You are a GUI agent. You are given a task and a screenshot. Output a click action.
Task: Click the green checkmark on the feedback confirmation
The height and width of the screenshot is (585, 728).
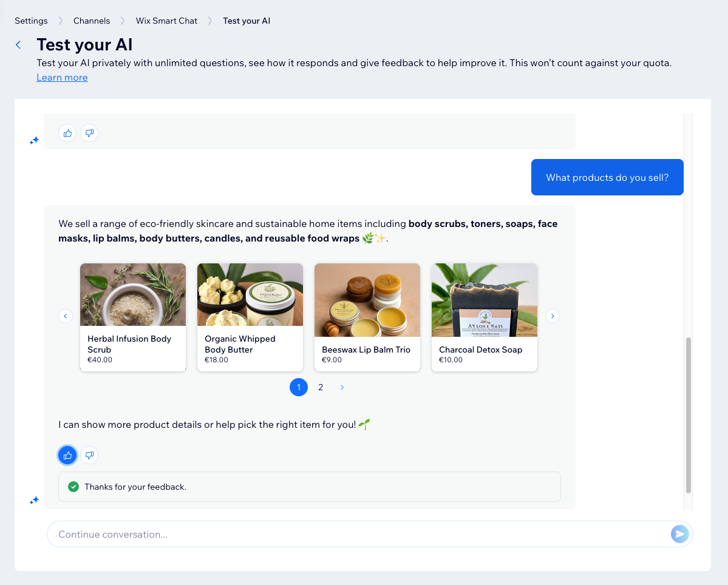(x=73, y=486)
